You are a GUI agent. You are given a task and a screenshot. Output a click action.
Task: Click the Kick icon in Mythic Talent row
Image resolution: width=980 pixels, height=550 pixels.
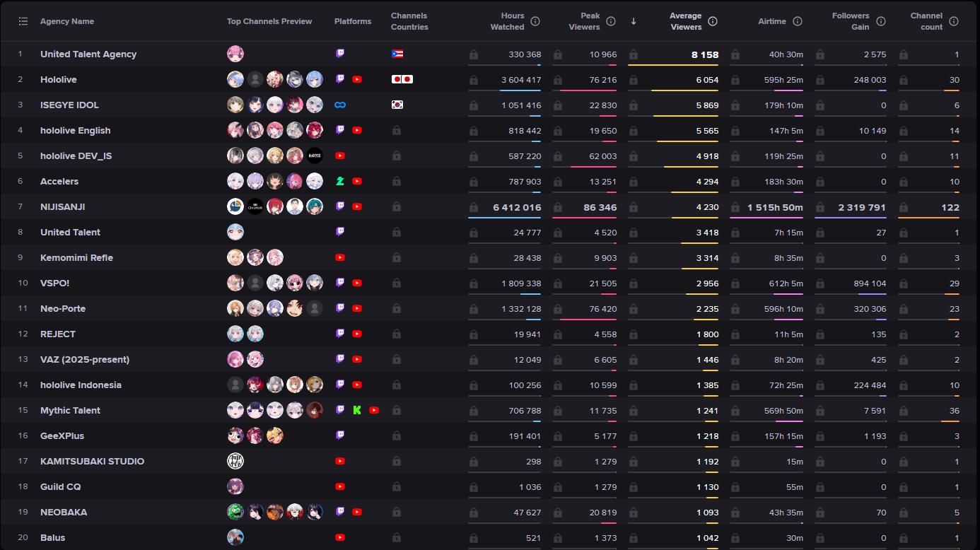[357, 410]
